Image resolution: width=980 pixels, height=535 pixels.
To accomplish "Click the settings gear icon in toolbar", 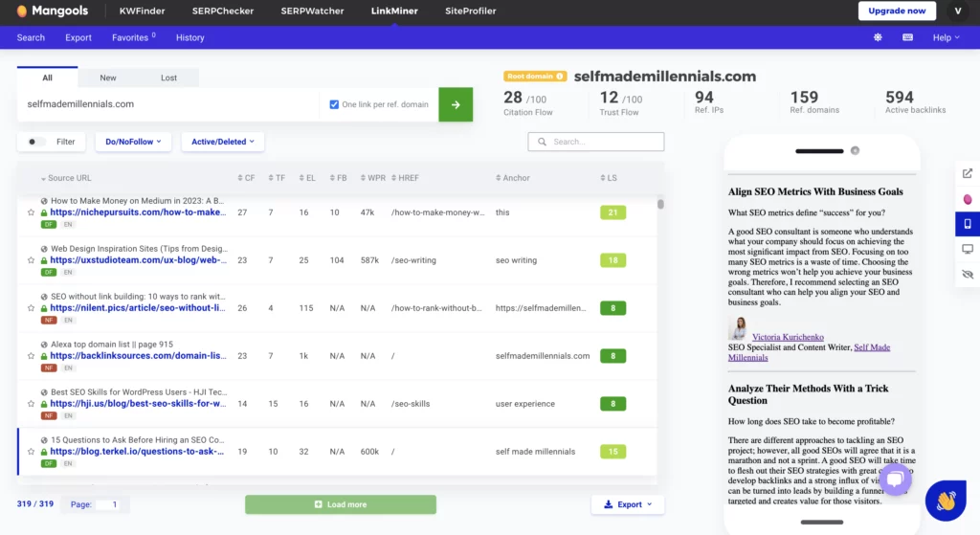I will (x=878, y=37).
